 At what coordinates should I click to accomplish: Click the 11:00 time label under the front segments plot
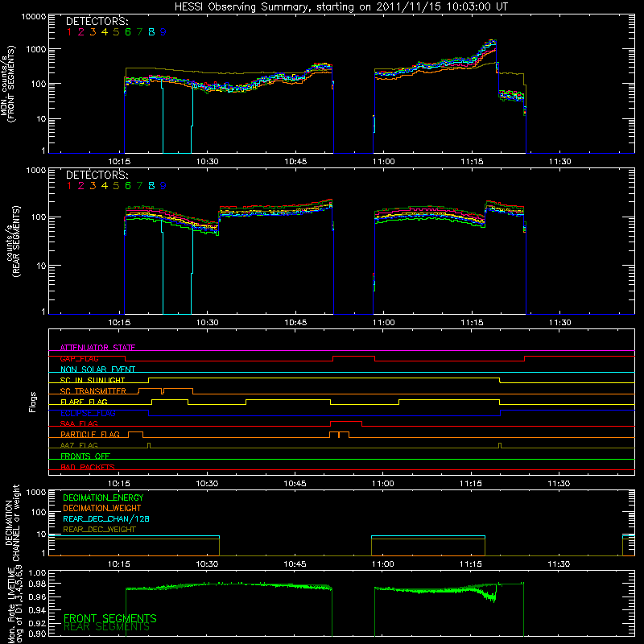[384, 162]
